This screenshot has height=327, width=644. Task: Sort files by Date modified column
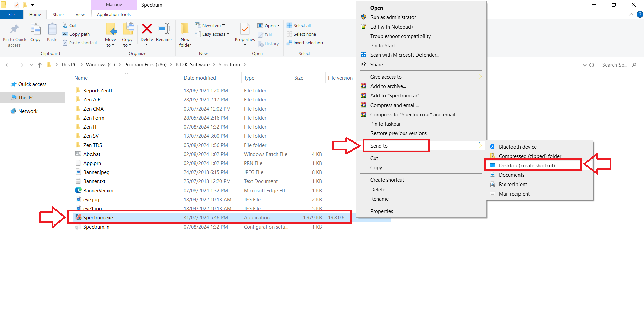(x=200, y=78)
